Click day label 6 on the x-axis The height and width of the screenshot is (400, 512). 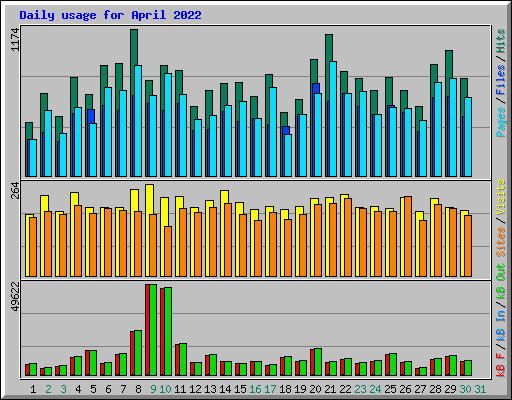pos(108,389)
